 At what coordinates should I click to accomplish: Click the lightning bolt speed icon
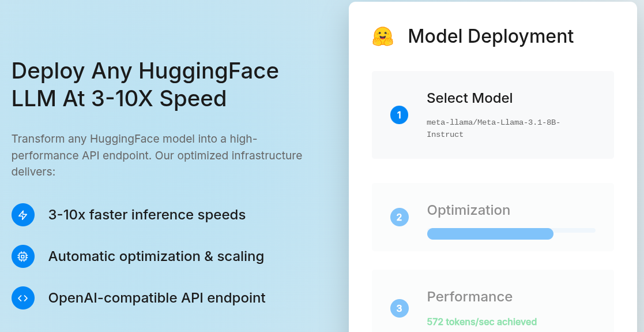[23, 215]
